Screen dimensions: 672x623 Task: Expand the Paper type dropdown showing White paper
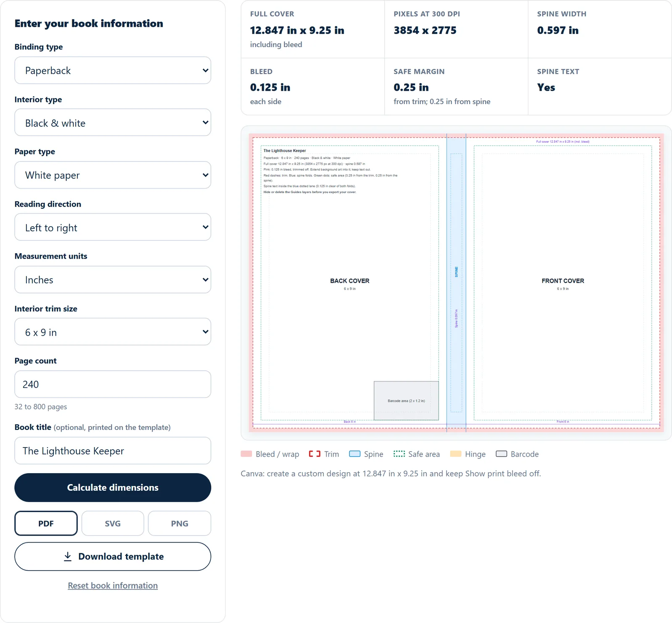113,175
